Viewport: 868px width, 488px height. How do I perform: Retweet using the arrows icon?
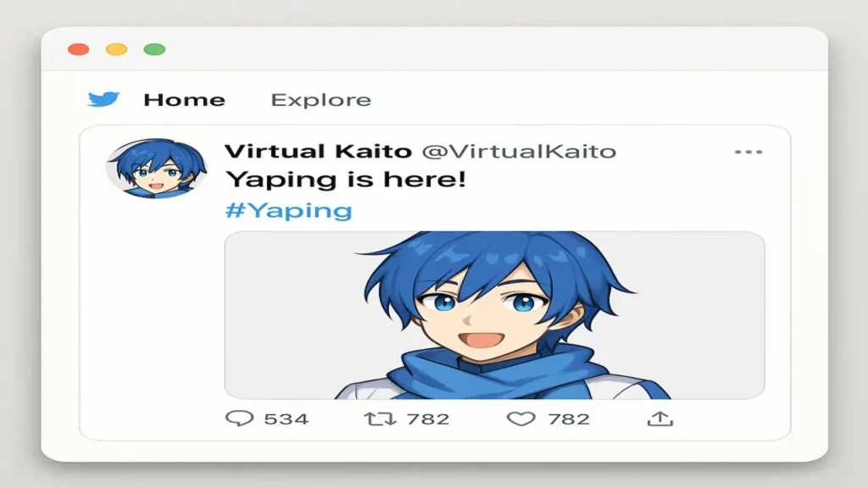(x=380, y=419)
